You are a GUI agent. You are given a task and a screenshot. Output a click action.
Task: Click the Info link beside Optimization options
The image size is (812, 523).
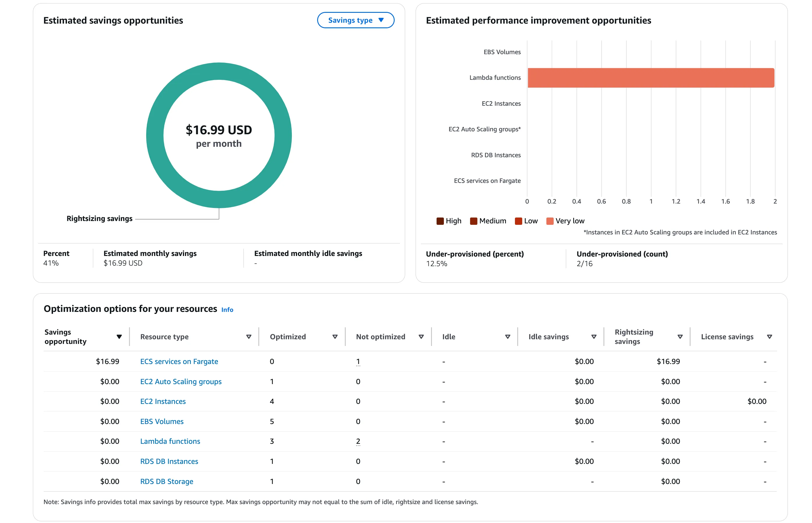click(x=227, y=310)
